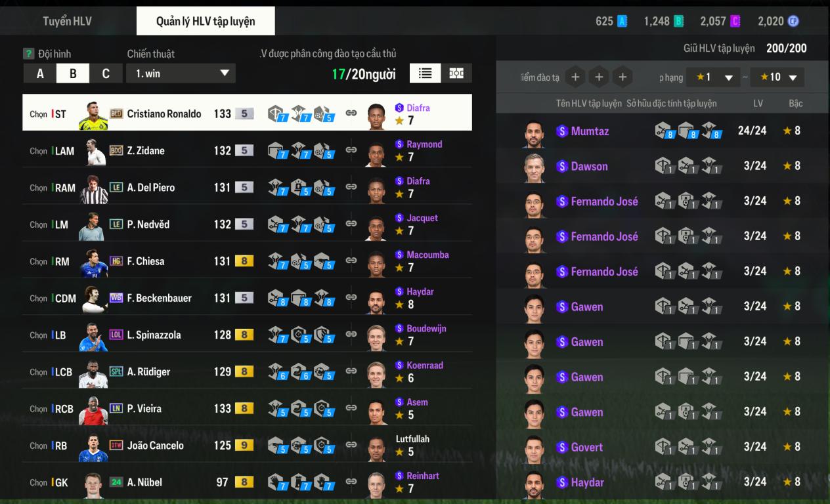This screenshot has width=830, height=504.
Task: Select squad C toggle
Action: click(106, 73)
